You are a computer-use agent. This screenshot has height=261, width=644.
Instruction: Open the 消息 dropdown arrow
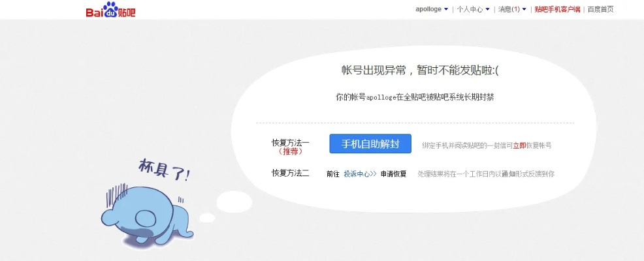[x=524, y=10]
